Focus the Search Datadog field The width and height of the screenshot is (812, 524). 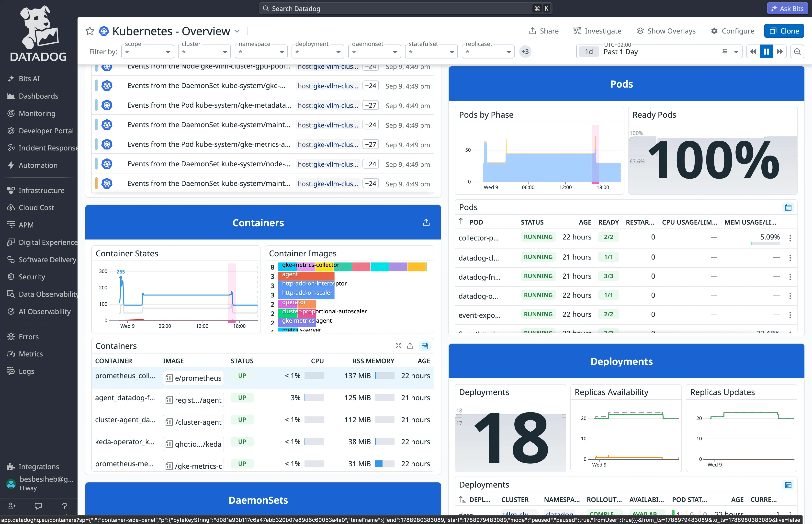click(x=405, y=9)
